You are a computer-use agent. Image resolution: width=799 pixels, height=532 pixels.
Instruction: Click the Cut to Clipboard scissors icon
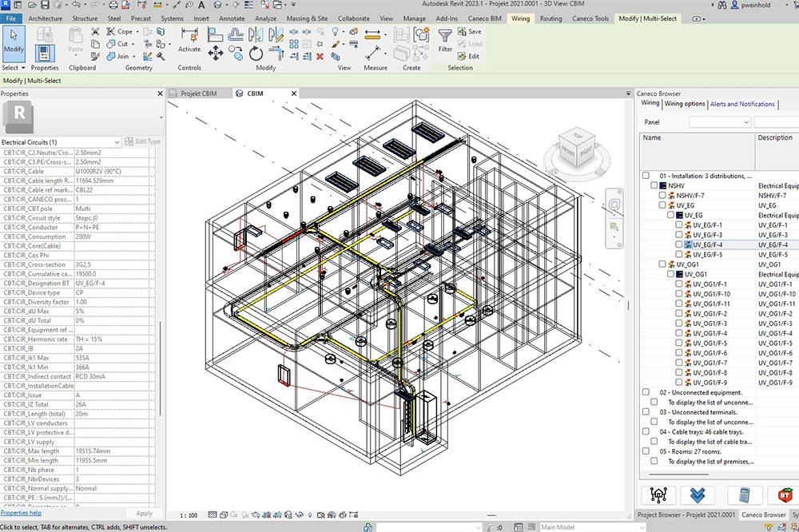click(x=95, y=32)
